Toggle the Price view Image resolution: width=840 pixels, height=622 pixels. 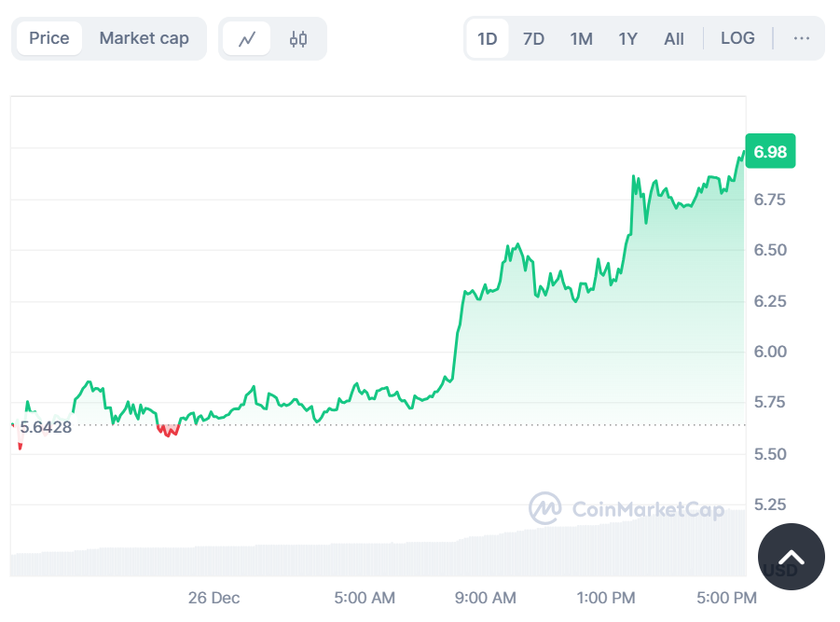click(48, 38)
